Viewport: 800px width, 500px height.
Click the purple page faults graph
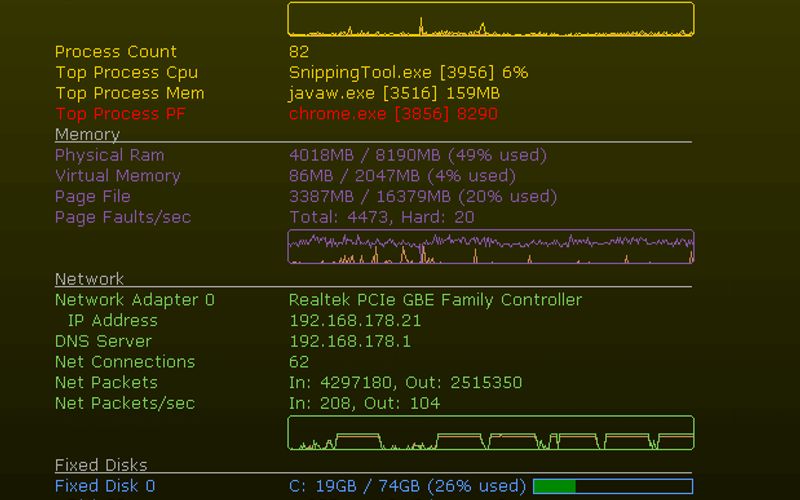click(x=490, y=247)
